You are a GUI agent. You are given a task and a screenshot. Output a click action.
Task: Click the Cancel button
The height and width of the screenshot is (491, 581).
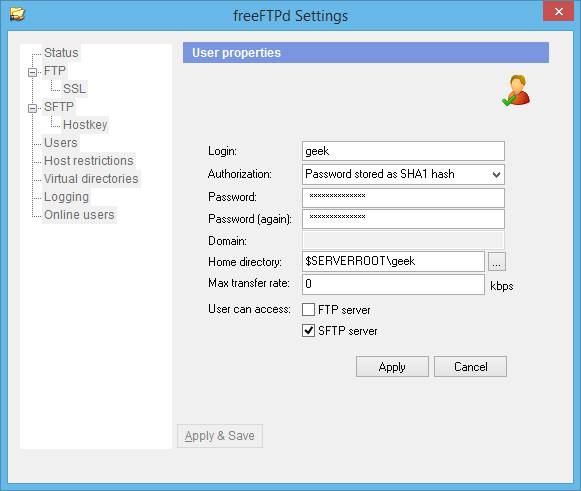tap(470, 367)
